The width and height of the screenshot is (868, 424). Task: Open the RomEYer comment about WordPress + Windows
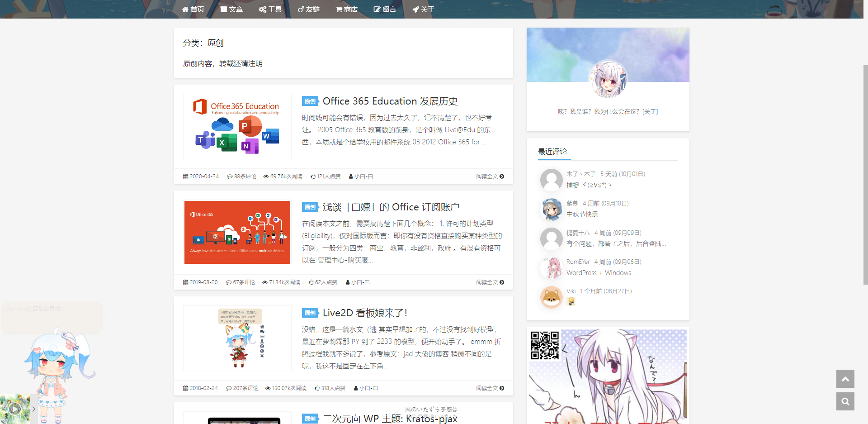pos(602,273)
